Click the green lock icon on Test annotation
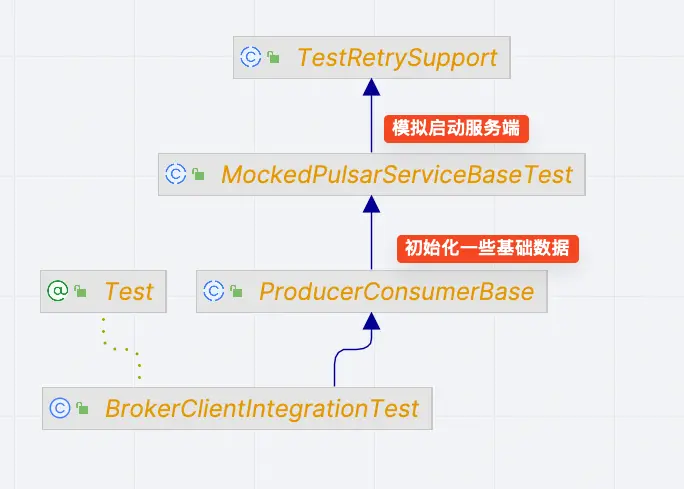684x489 pixels. pos(81,293)
